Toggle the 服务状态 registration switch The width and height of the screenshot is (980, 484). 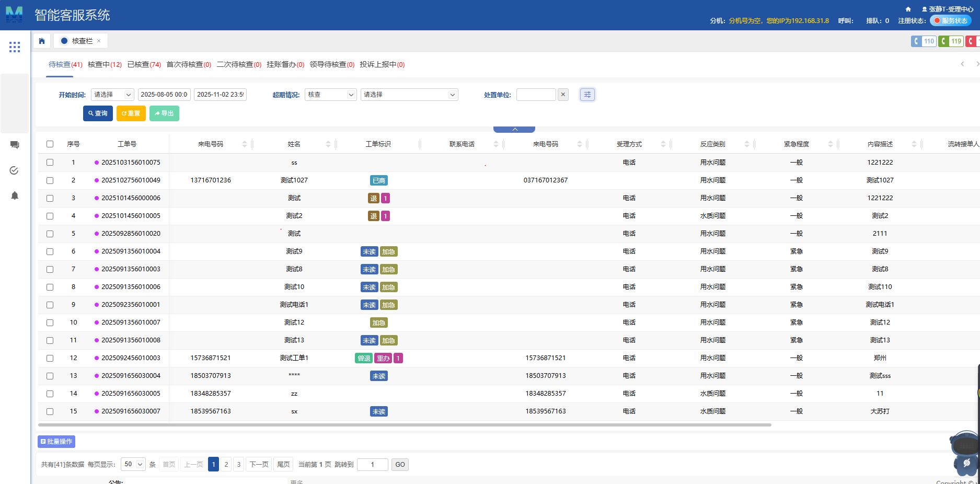point(950,21)
